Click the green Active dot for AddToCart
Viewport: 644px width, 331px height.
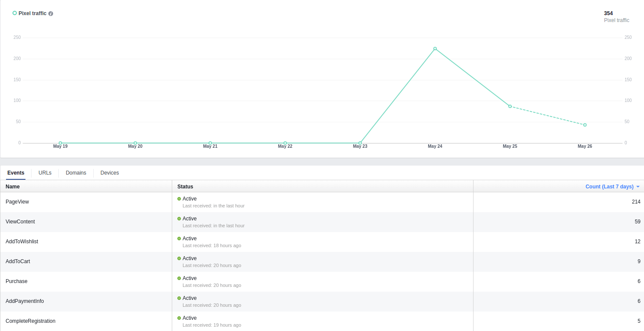[x=179, y=258]
